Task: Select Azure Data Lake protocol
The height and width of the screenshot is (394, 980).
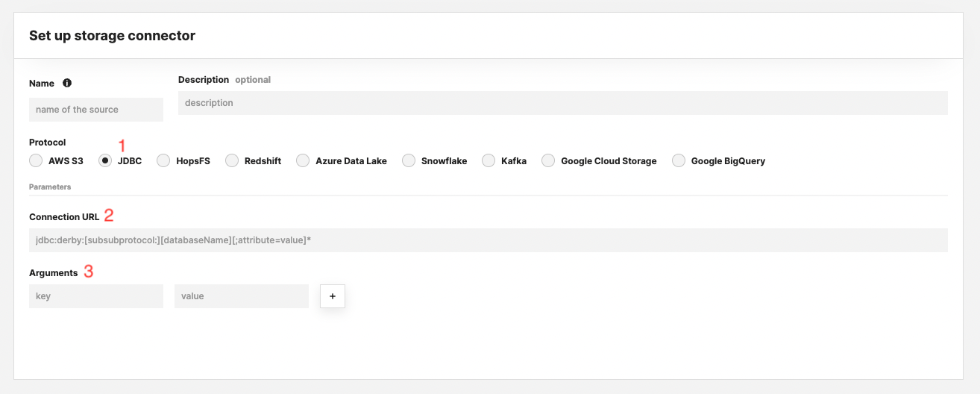Action: pos(303,160)
